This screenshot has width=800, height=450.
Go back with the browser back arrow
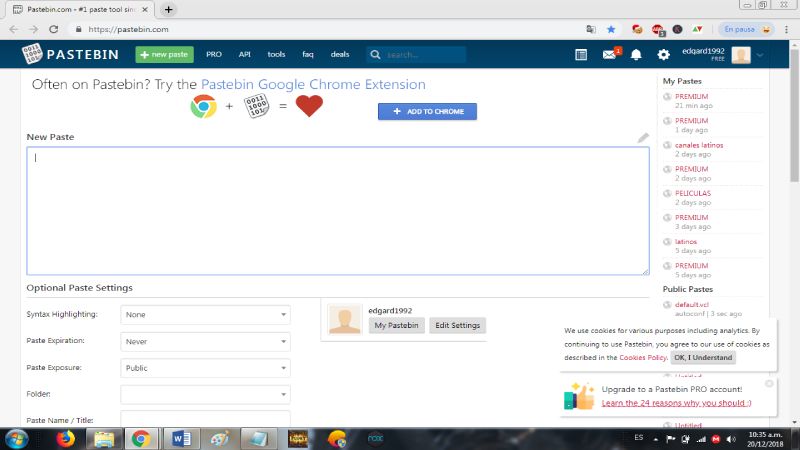[14, 30]
